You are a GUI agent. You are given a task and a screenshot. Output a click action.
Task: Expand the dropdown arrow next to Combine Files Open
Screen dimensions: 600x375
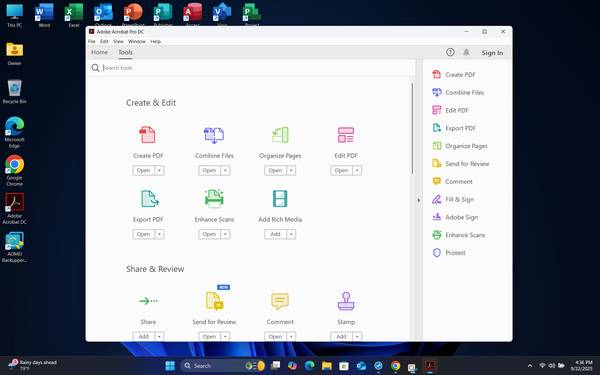(x=225, y=170)
